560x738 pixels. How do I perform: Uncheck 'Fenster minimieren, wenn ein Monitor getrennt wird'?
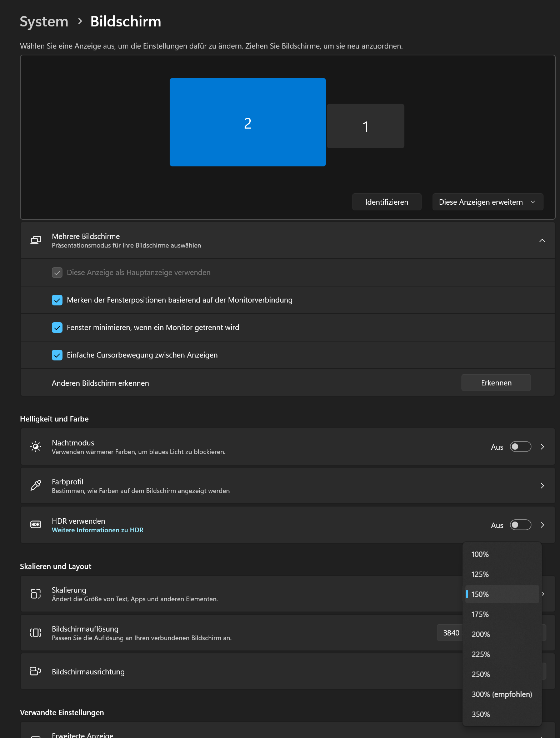click(57, 328)
